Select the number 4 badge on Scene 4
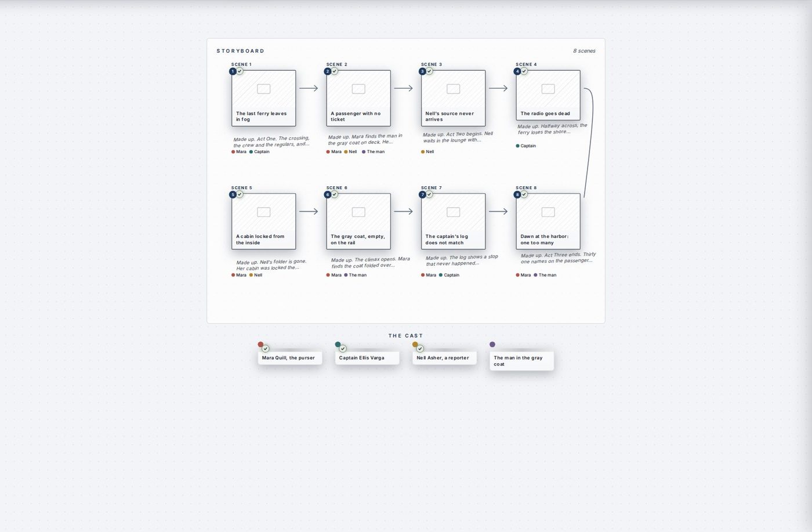 coord(517,71)
